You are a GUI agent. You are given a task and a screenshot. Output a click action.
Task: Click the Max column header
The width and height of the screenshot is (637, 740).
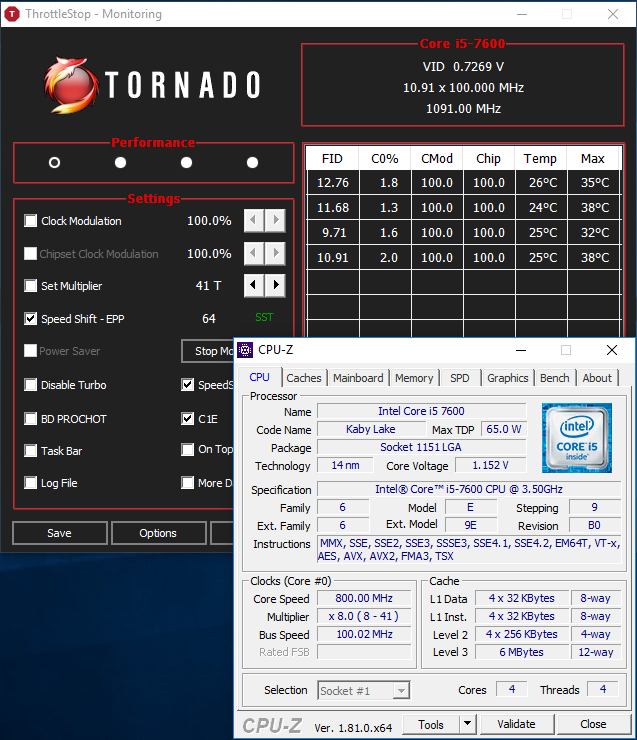click(x=593, y=159)
